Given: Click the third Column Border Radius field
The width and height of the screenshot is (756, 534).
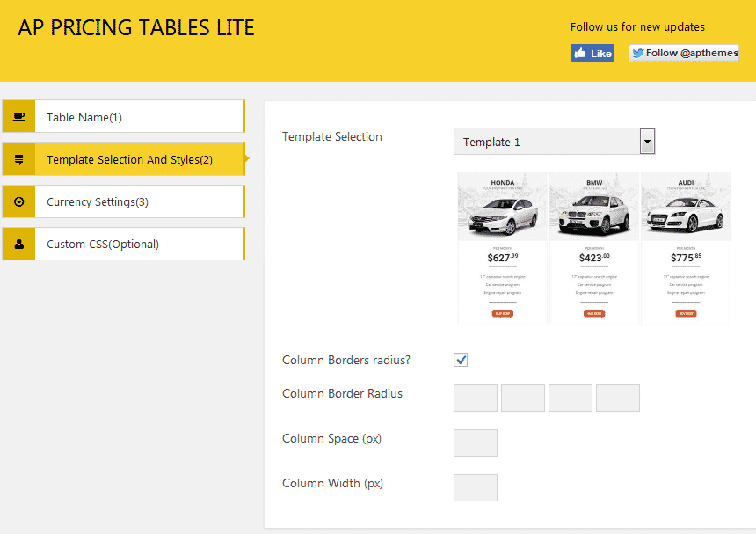Looking at the screenshot, I should (571, 398).
